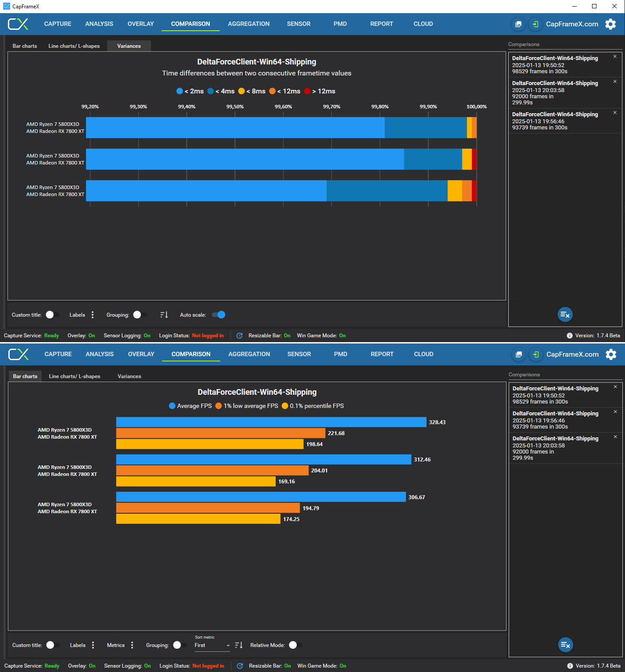The image size is (625, 672).
Task: Switch to CAPTURE tab in top window
Action: tap(57, 24)
